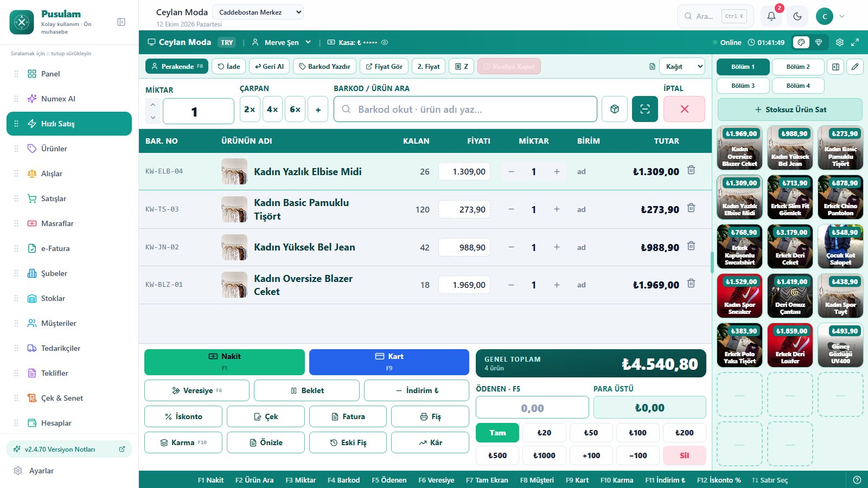This screenshot has width=868, height=488.
Task: Toggle the quick panel layout icon
Action: [836, 67]
